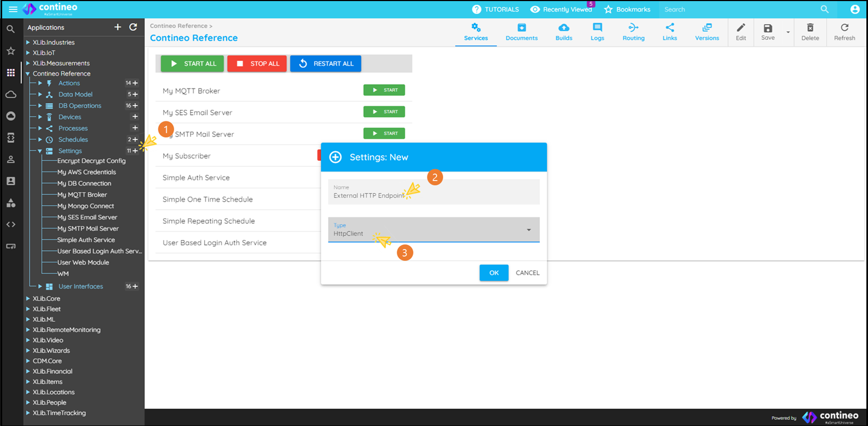Confirm dialog with OK button
Viewport: 868px width, 426px height.
[x=494, y=273]
